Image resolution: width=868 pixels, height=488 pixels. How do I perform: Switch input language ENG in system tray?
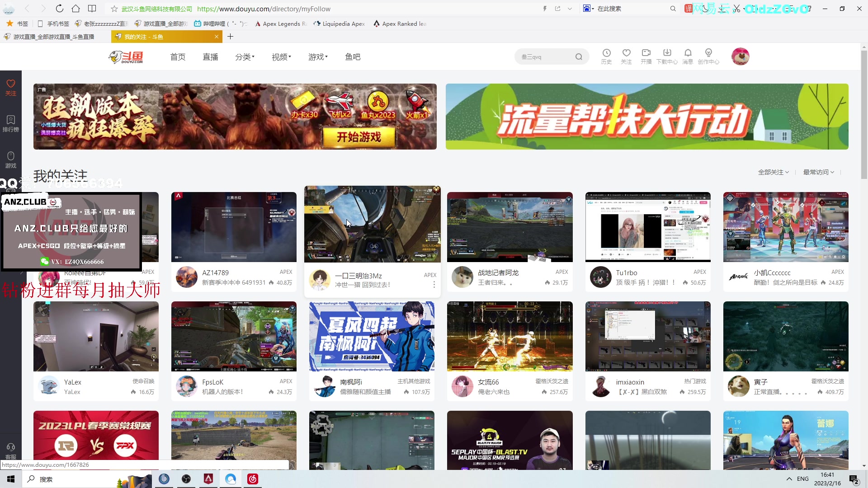803,479
